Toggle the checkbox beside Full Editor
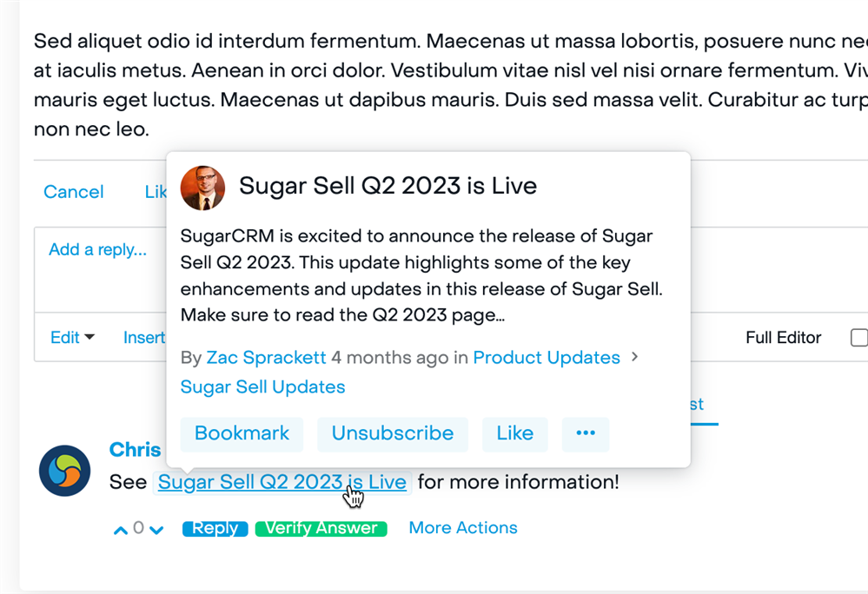Viewport: 868px width, 594px height. (x=858, y=338)
